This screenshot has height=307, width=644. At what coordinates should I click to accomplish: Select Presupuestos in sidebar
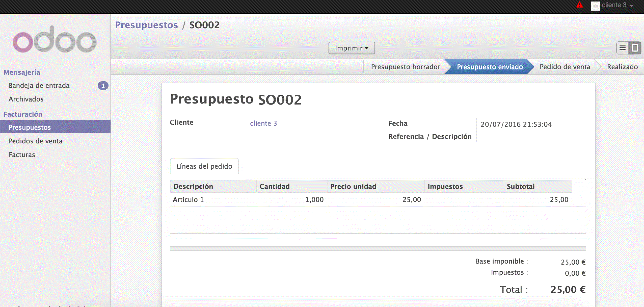[30, 127]
